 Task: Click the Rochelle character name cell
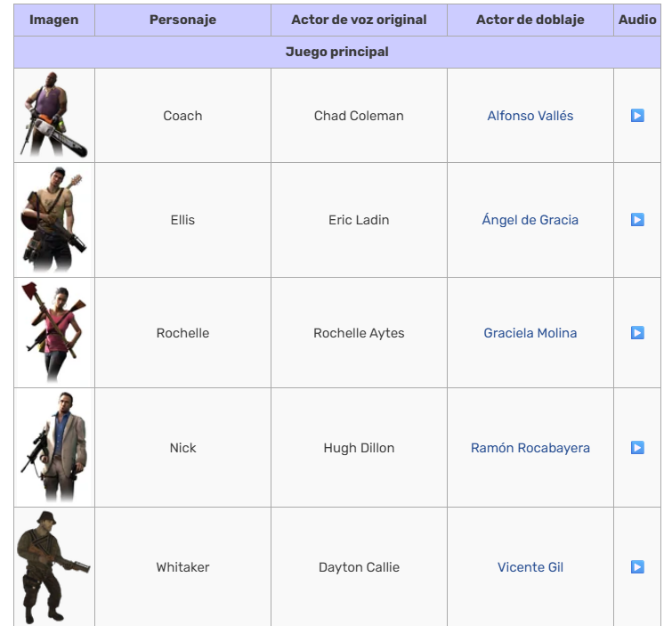pos(182,333)
